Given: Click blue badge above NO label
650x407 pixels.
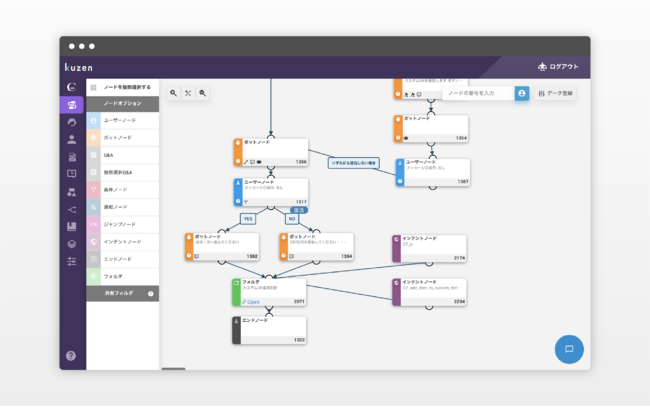Looking at the screenshot, I should (299, 210).
